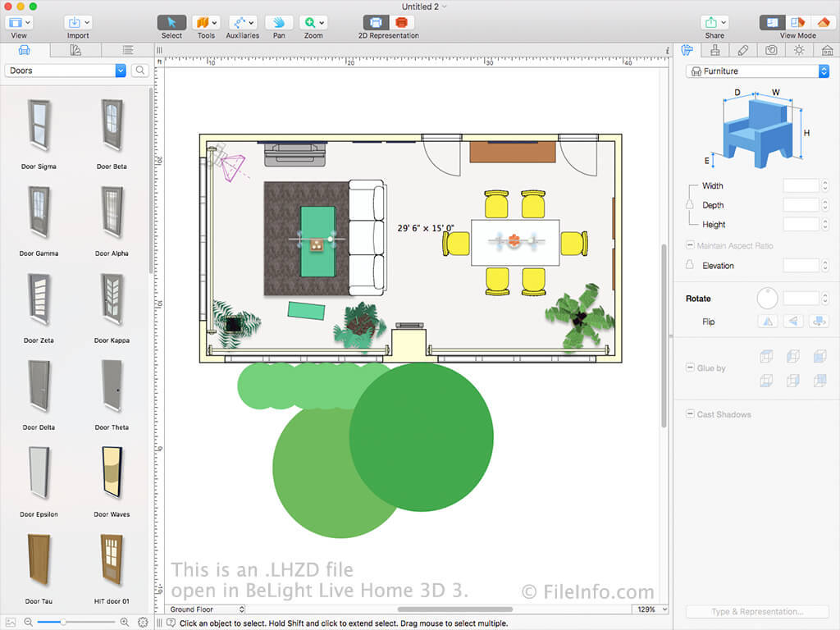Toggle the Cast Shadows checkbox
This screenshot has height=630, width=840.
[690, 414]
